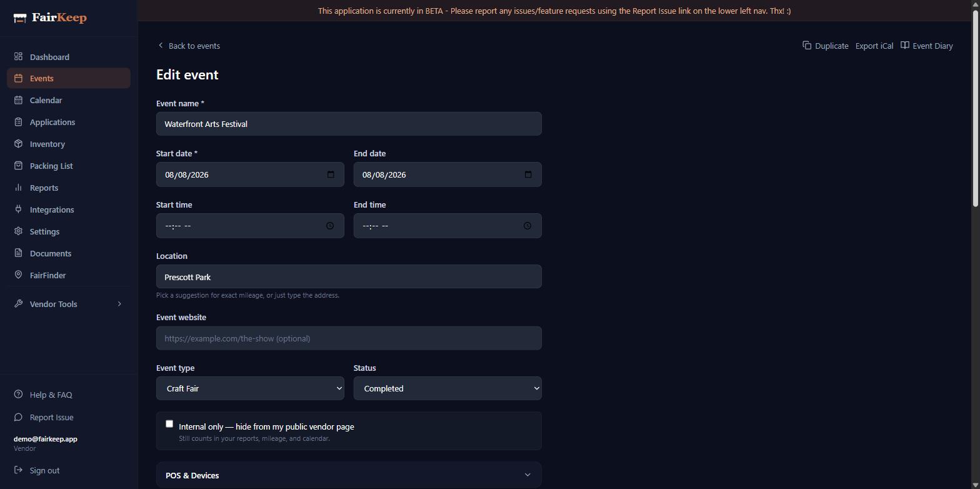
Task: Click the FairFinder map pin icon
Action: point(19,275)
